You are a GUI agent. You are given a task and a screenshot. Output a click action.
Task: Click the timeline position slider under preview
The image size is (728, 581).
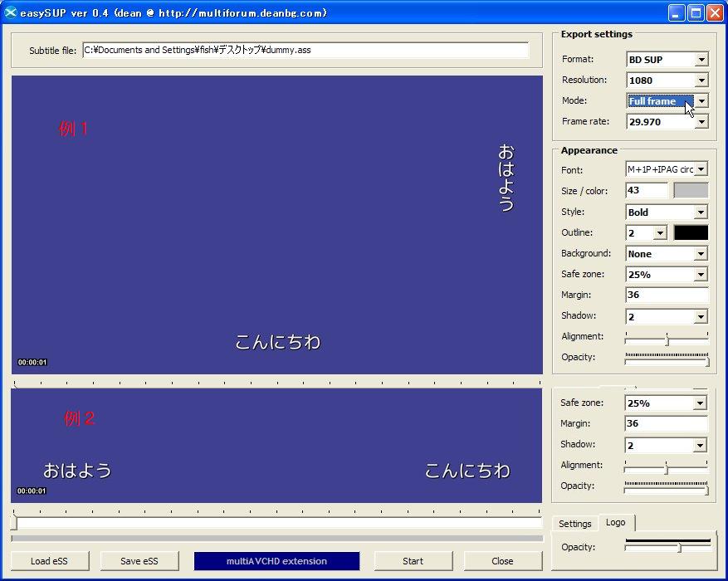click(x=276, y=523)
